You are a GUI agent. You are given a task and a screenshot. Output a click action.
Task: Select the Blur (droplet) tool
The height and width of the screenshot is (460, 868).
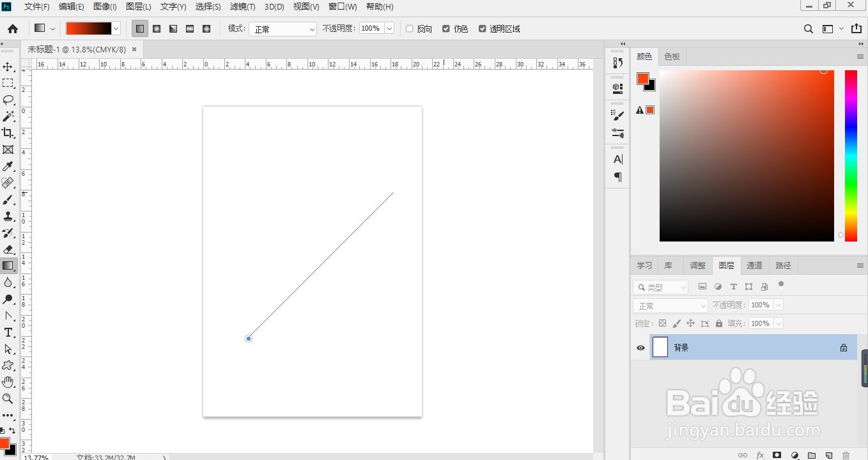click(x=8, y=282)
